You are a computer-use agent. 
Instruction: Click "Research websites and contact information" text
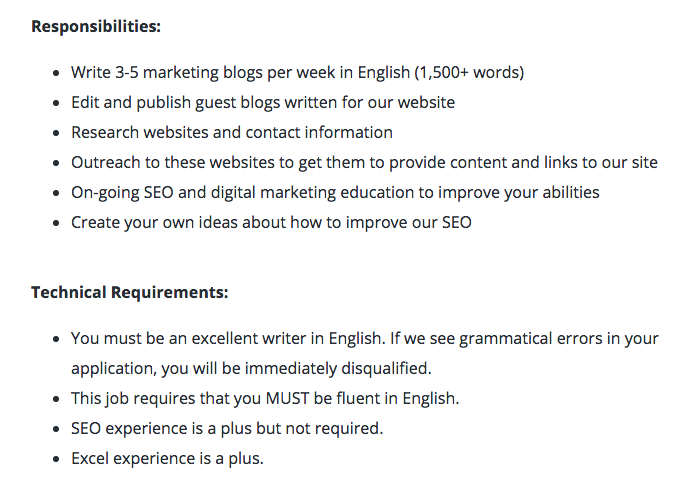[231, 132]
